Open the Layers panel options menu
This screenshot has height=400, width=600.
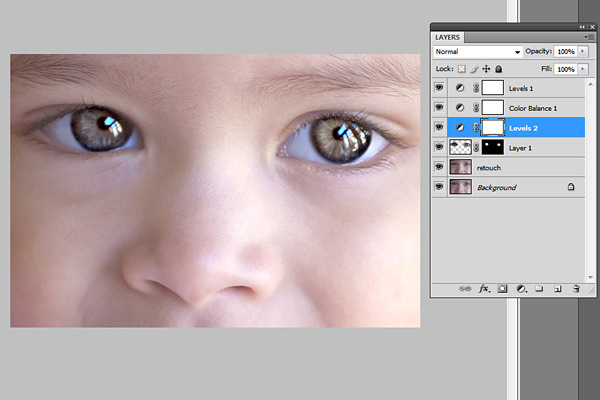(588, 37)
